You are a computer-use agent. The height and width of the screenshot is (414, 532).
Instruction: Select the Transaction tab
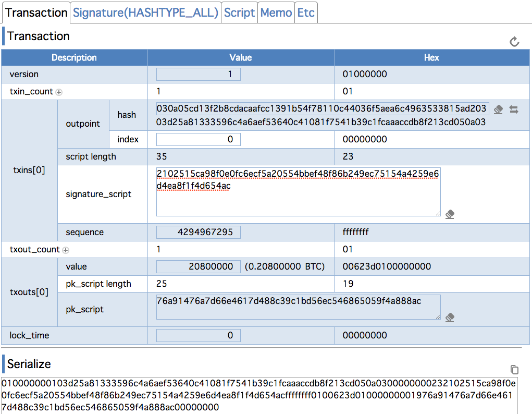36,13
